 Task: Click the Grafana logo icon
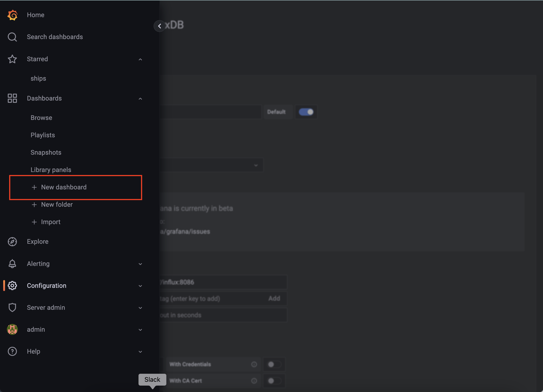pyautogui.click(x=12, y=15)
